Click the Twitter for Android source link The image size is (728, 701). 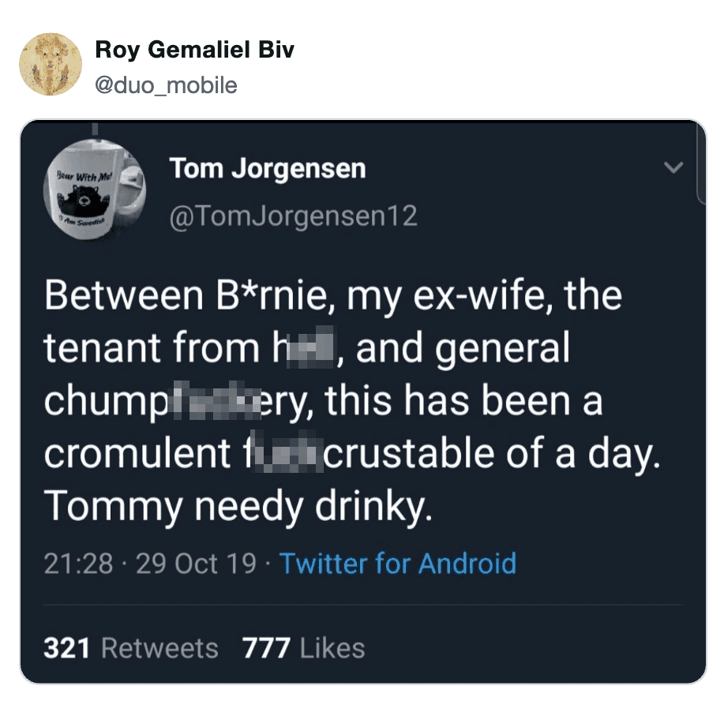(x=398, y=564)
